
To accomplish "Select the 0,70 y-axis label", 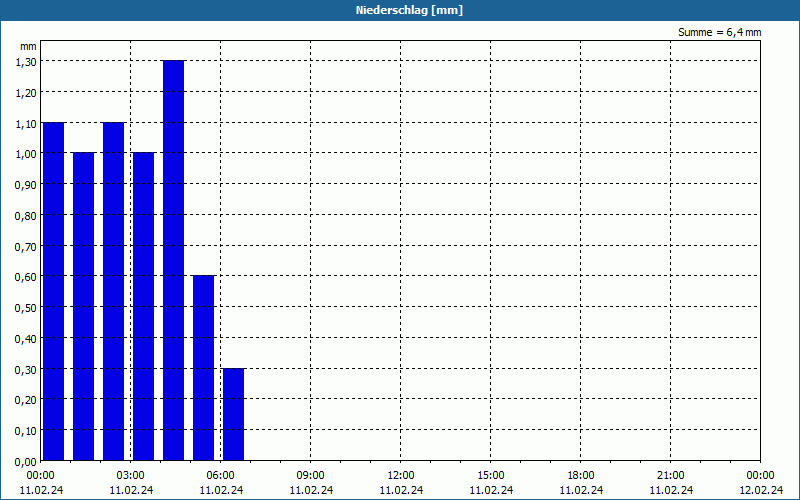I will pos(26,246).
